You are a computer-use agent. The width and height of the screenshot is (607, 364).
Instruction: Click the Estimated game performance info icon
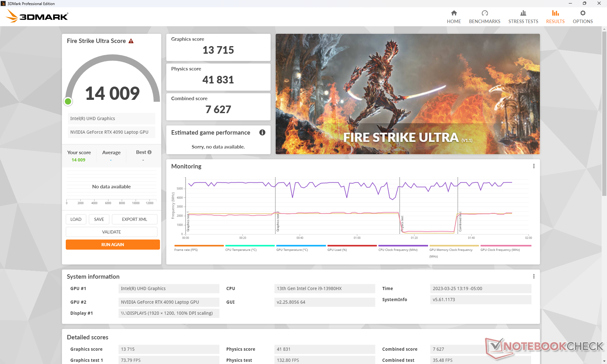tap(262, 132)
